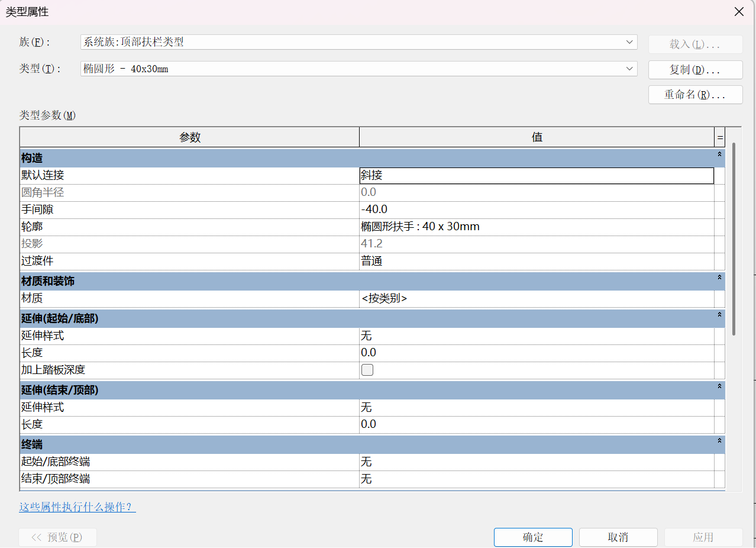Click the 长度 value under 延伸(起始/底部)
The width and height of the screenshot is (756, 548).
click(x=537, y=353)
